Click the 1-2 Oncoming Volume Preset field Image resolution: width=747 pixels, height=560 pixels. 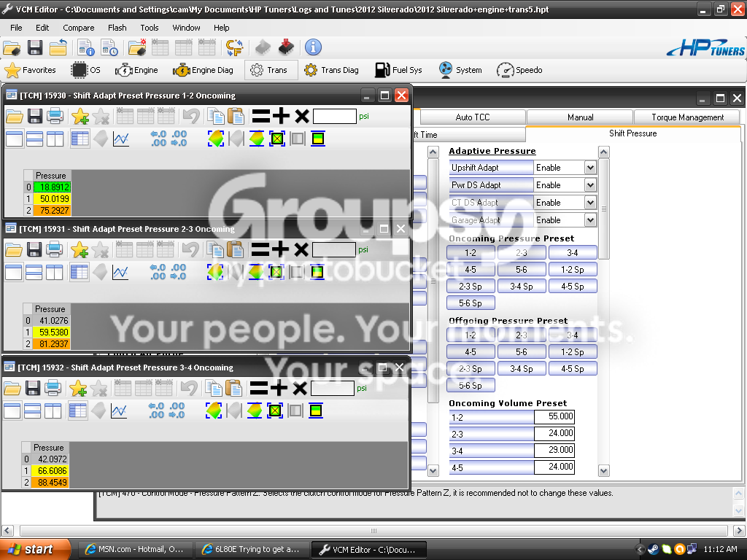tap(554, 416)
